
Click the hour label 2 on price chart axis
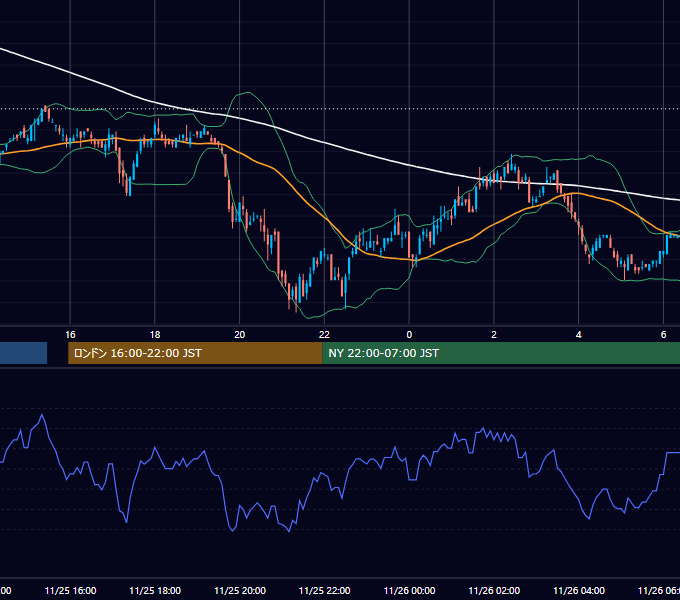click(x=494, y=335)
